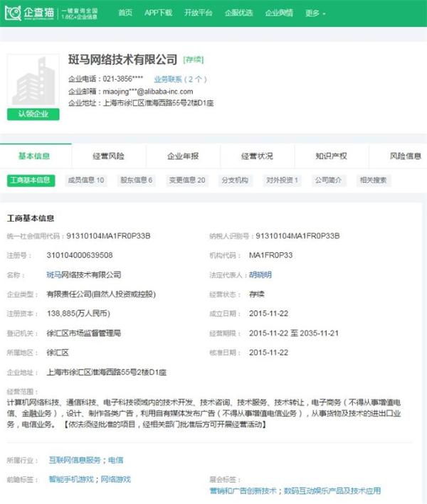The height and width of the screenshot is (504, 427).
Task: Go to 开放平台 in the navigation bar
Action: pyautogui.click(x=199, y=13)
